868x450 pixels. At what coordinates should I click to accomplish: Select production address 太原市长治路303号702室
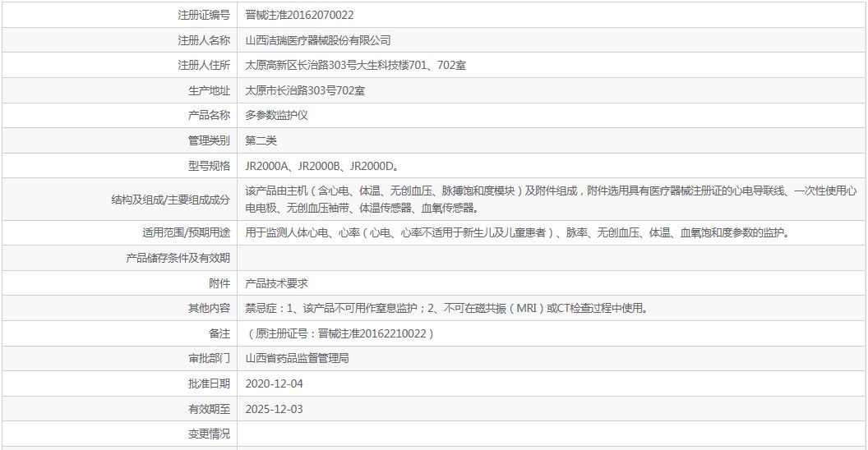tap(305, 90)
